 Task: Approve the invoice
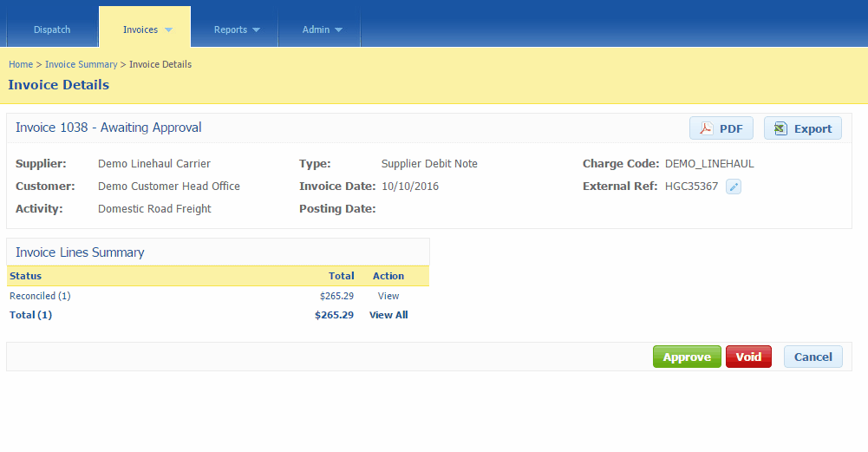tap(687, 357)
